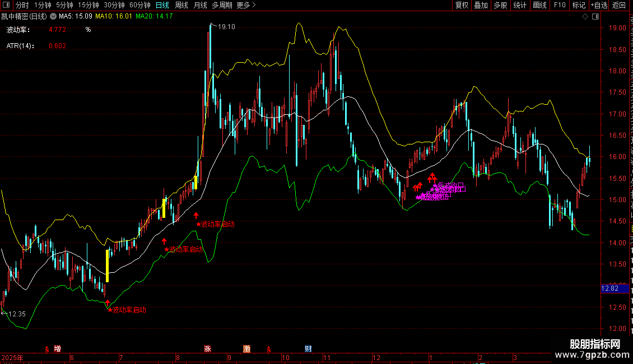Switch to the 月线 monthly chart
The width and height of the screenshot is (633, 364).
[200, 5]
